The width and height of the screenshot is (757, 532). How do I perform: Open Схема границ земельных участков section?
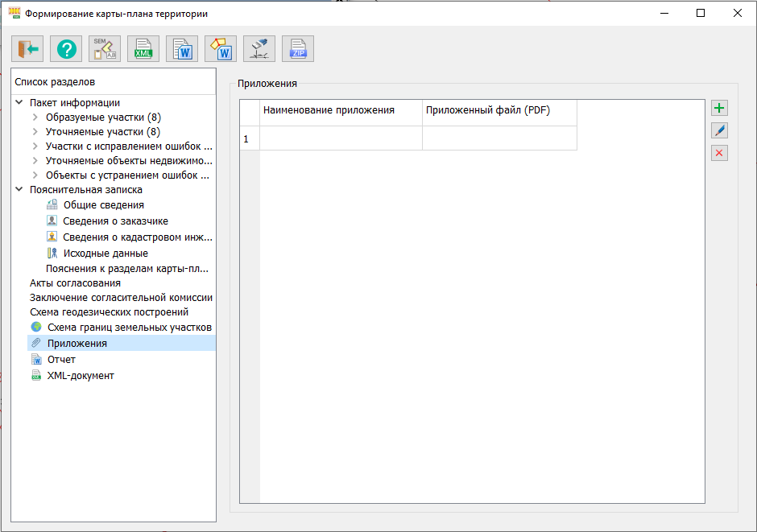129,328
